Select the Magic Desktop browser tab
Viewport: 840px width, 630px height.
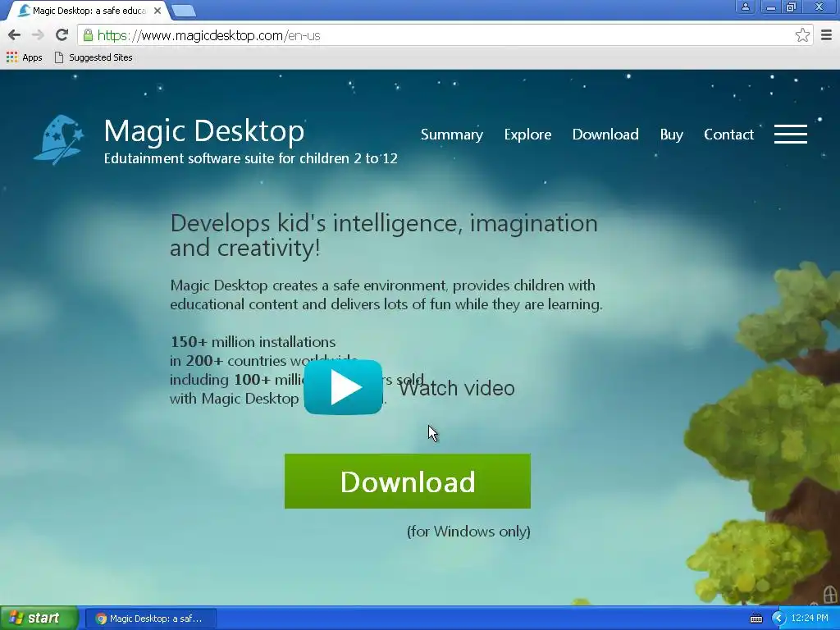pyautogui.click(x=89, y=10)
